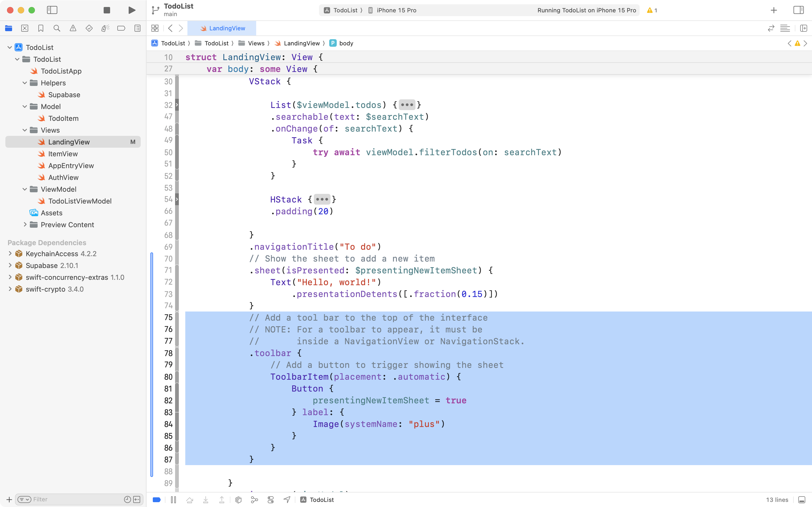Reveal folded code on line 32
Image resolution: width=812 pixels, height=507 pixels.
pos(407,105)
